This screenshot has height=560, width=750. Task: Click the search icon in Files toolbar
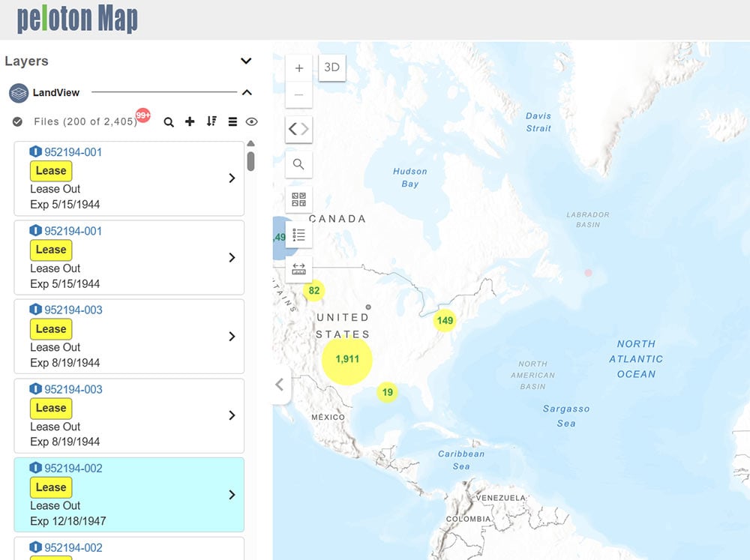169,121
